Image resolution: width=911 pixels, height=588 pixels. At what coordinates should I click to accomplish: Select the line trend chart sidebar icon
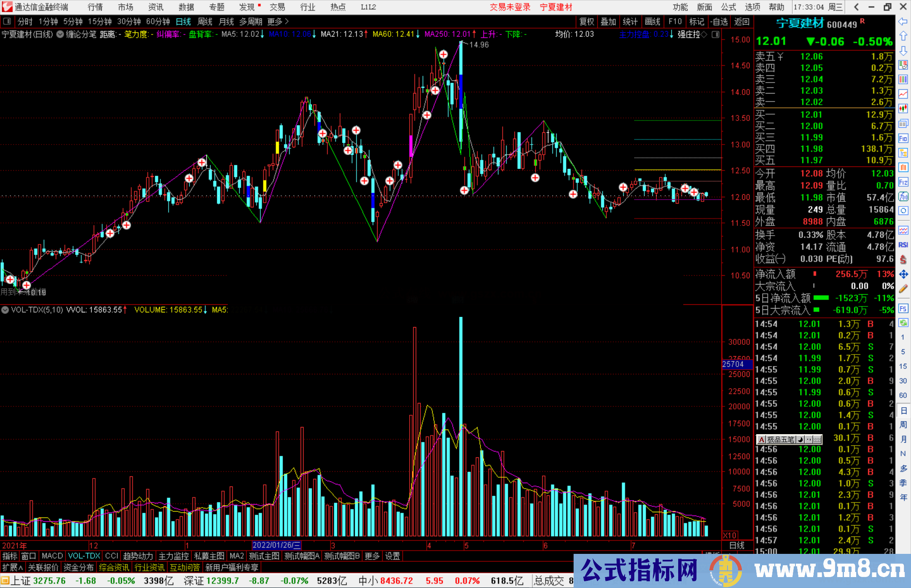click(903, 94)
